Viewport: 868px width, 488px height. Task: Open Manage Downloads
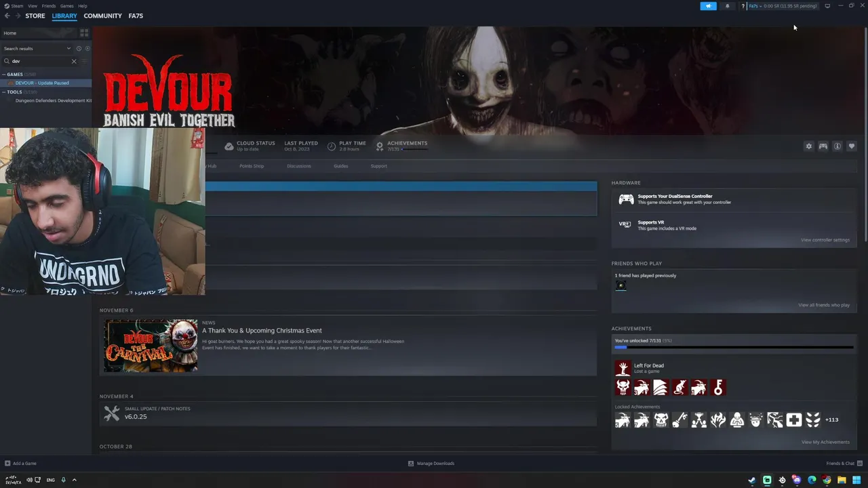431,464
